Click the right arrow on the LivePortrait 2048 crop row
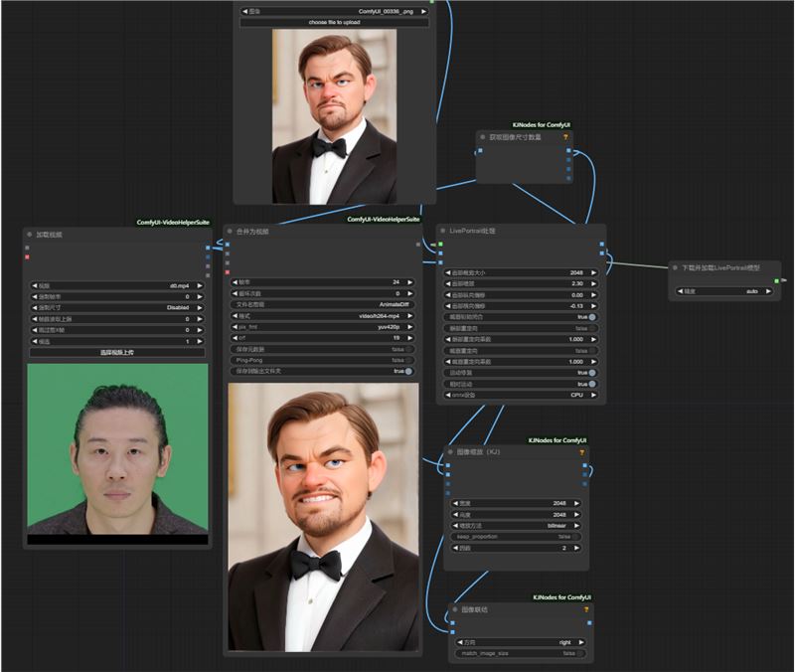Screen dimensions: 795x672 tap(593, 272)
